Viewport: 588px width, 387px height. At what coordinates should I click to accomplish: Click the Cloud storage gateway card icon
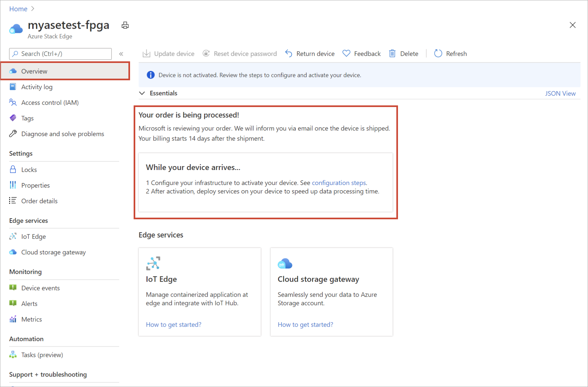[x=285, y=264]
